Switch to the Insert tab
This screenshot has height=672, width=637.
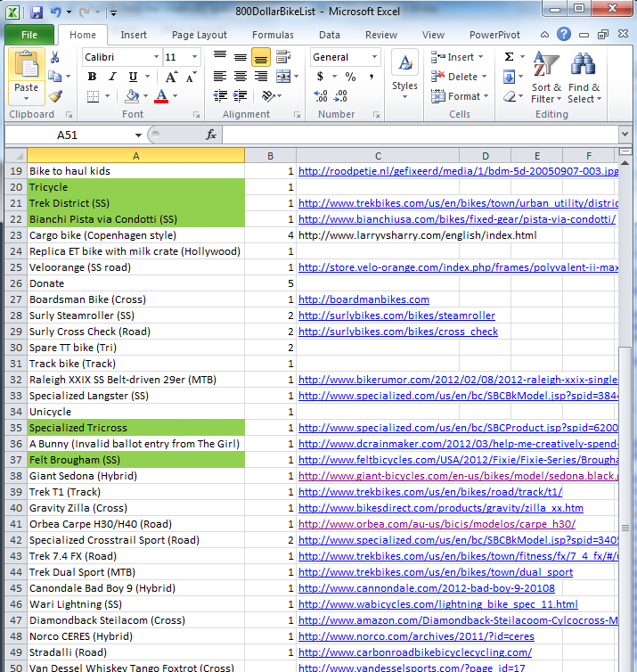134,35
